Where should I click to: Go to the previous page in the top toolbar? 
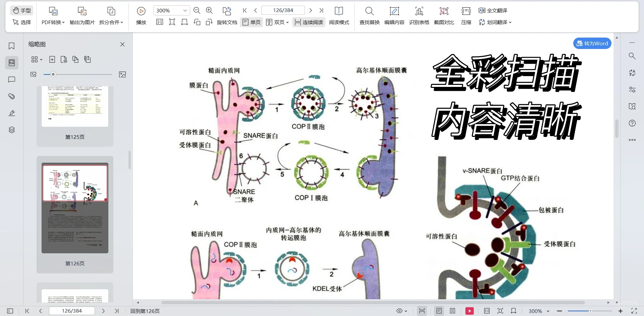click(x=256, y=10)
